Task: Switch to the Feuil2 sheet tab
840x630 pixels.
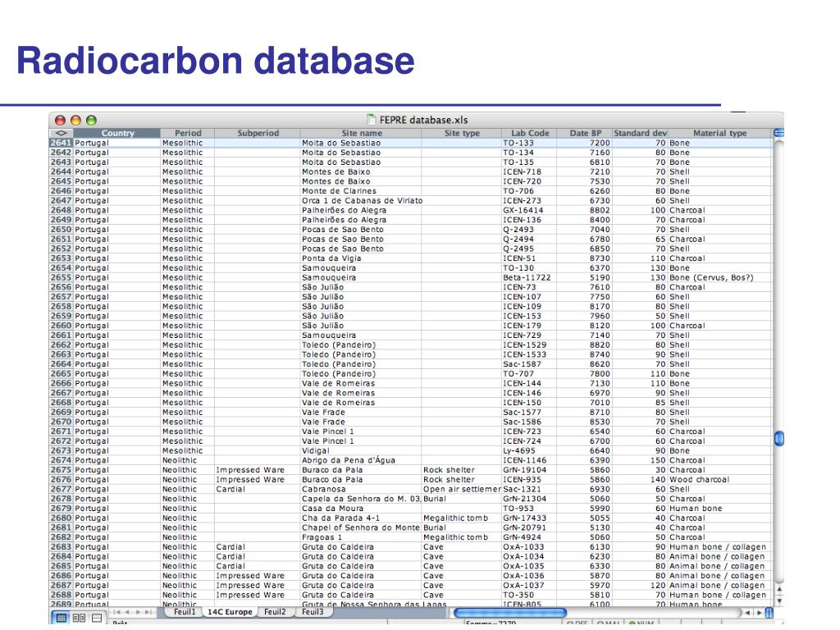Action: pos(275,612)
